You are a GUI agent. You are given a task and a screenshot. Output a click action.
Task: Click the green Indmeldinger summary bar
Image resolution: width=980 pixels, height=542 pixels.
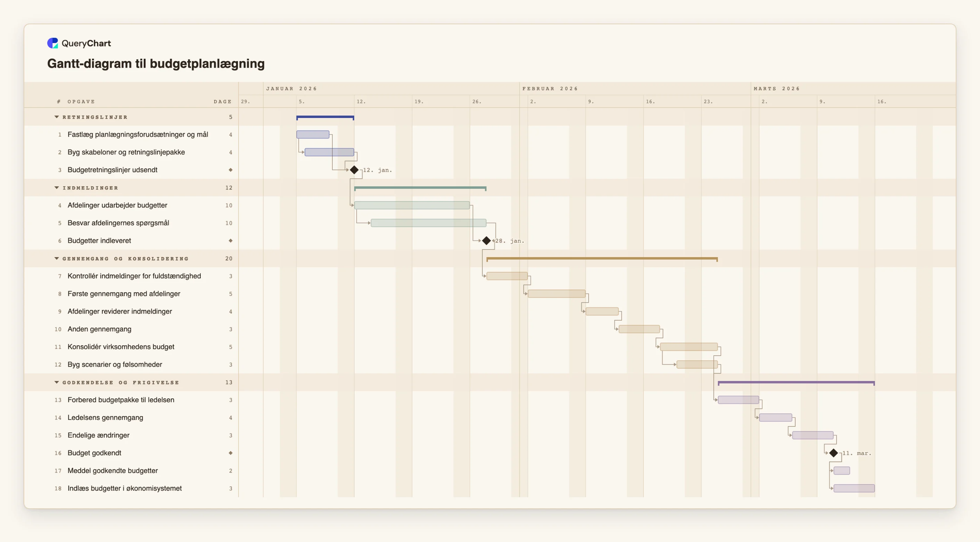coord(421,188)
